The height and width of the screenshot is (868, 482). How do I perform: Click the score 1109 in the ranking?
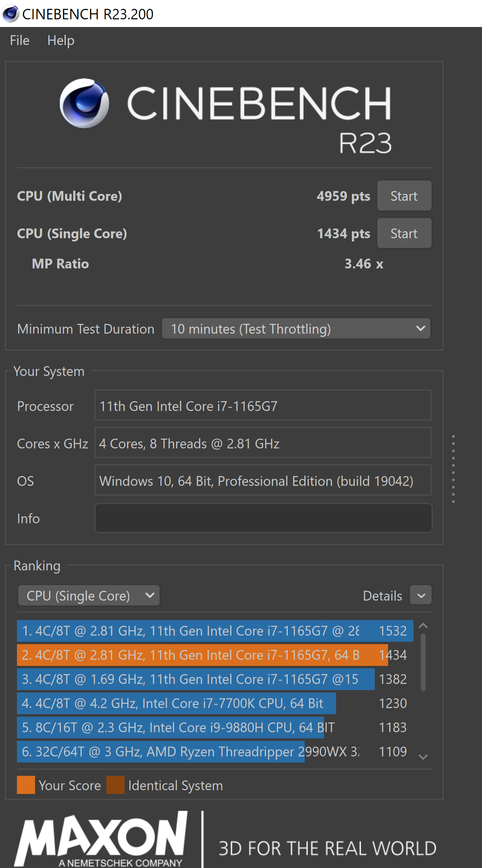(393, 752)
